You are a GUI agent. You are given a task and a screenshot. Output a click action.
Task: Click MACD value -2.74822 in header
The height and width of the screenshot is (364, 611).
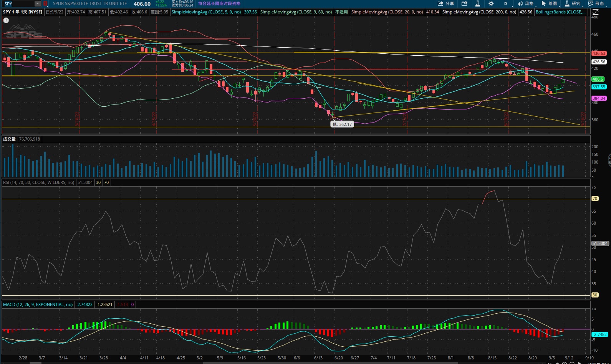[x=84, y=304]
